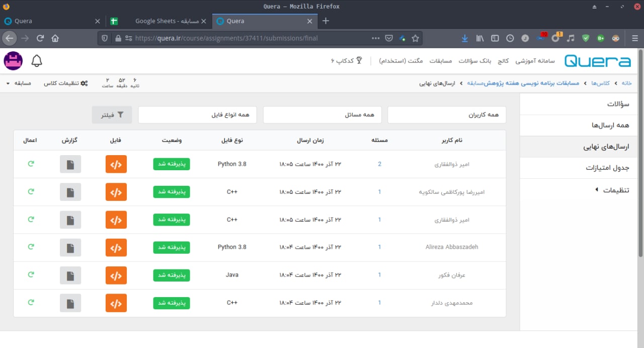This screenshot has height=348, width=644.
Task: Open code file for first row submission
Action: point(116,164)
